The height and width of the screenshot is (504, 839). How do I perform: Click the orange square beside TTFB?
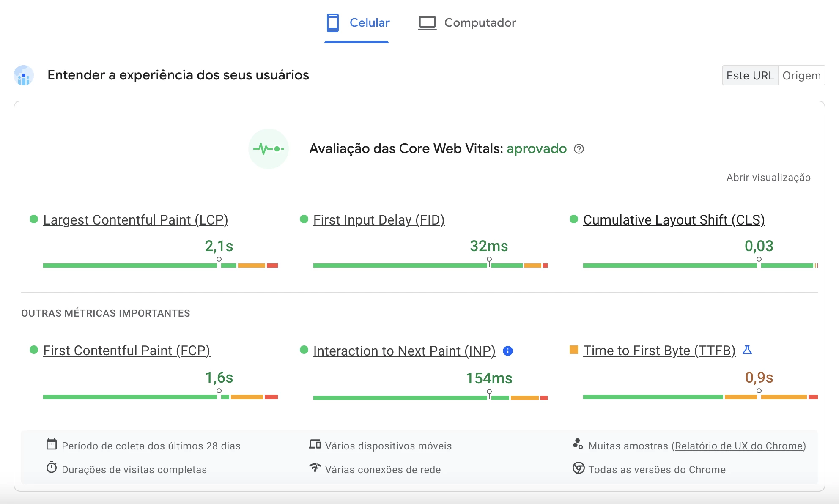pos(574,350)
